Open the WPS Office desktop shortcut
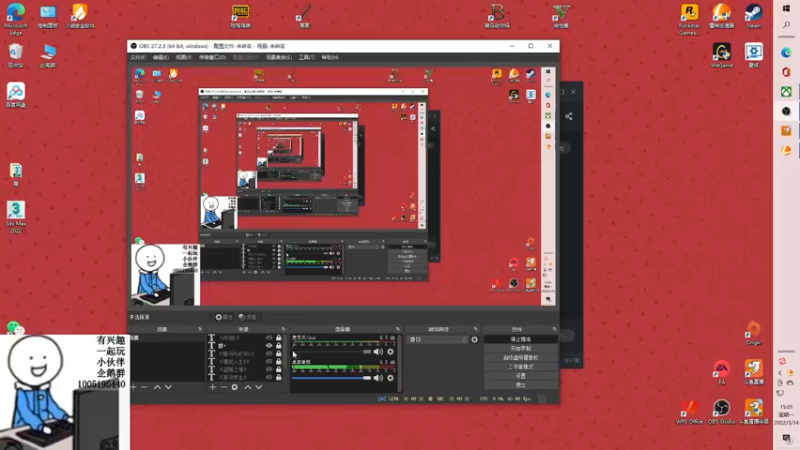The width and height of the screenshot is (800, 450). 689,412
